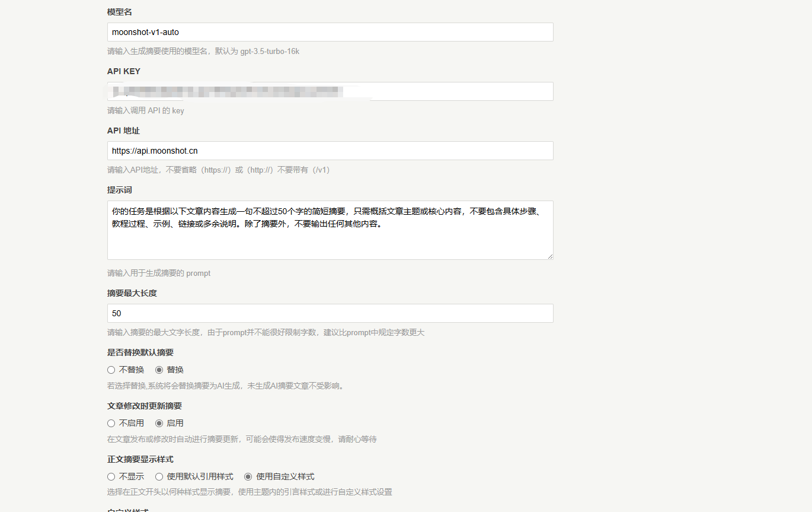
Task: Select 使用自定义样式 option
Action: point(248,476)
